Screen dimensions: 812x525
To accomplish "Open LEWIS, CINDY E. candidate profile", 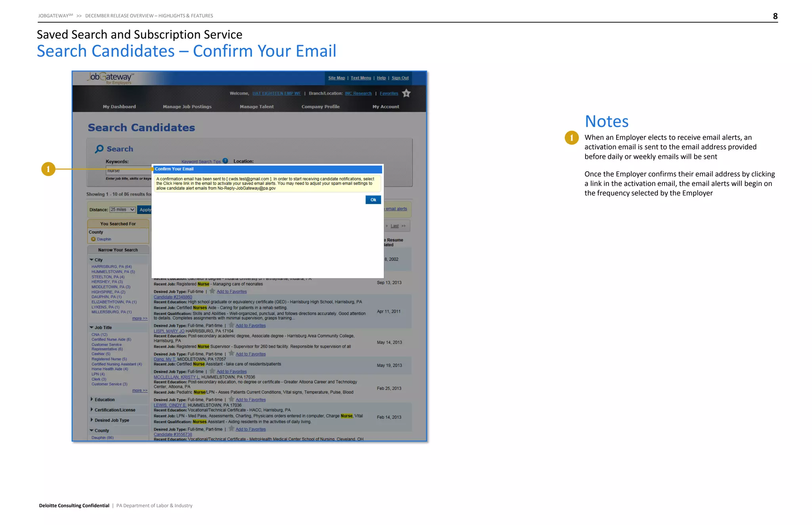I will pos(170,405).
